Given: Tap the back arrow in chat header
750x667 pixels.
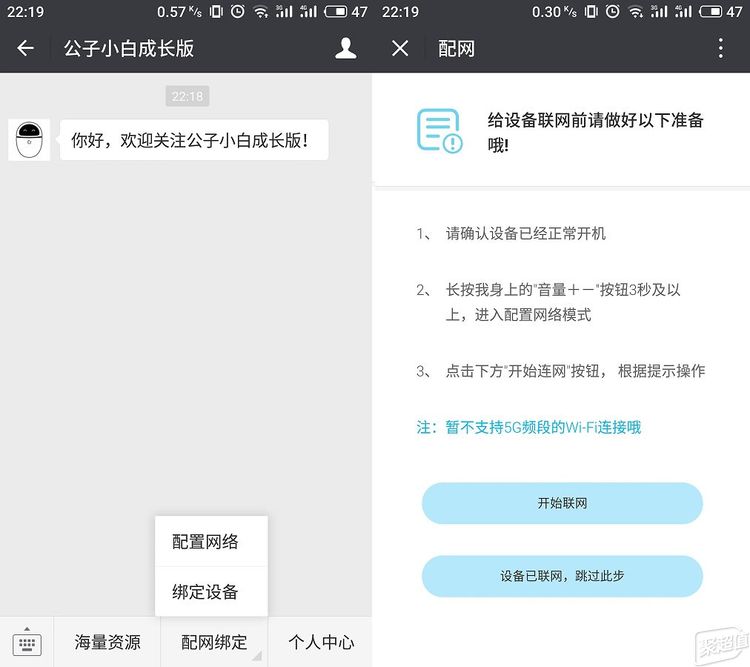Looking at the screenshot, I should (x=26, y=49).
